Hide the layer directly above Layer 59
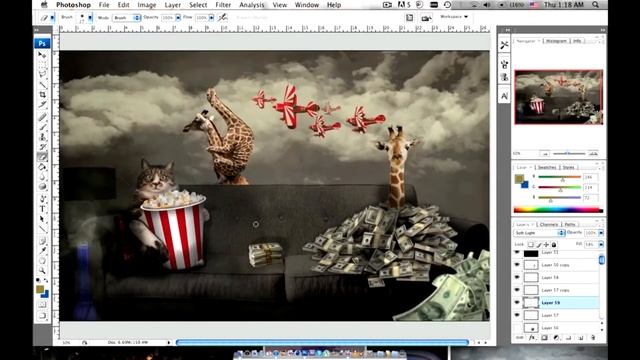 [517, 290]
